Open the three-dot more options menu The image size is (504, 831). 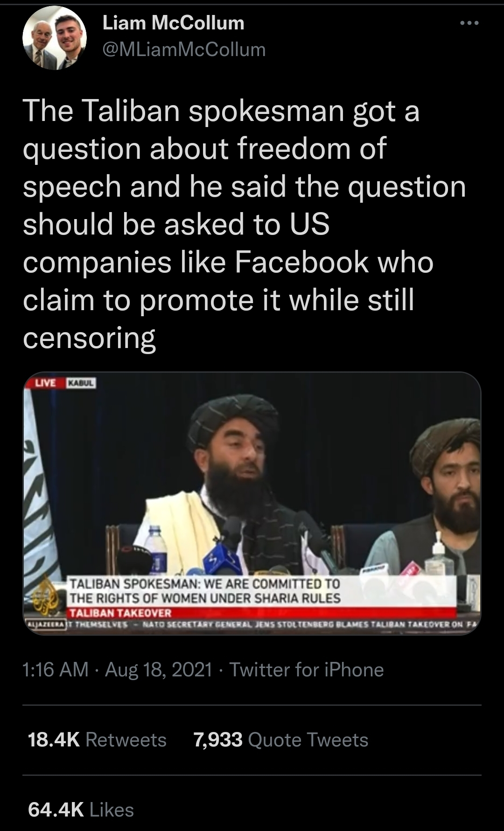point(469,23)
